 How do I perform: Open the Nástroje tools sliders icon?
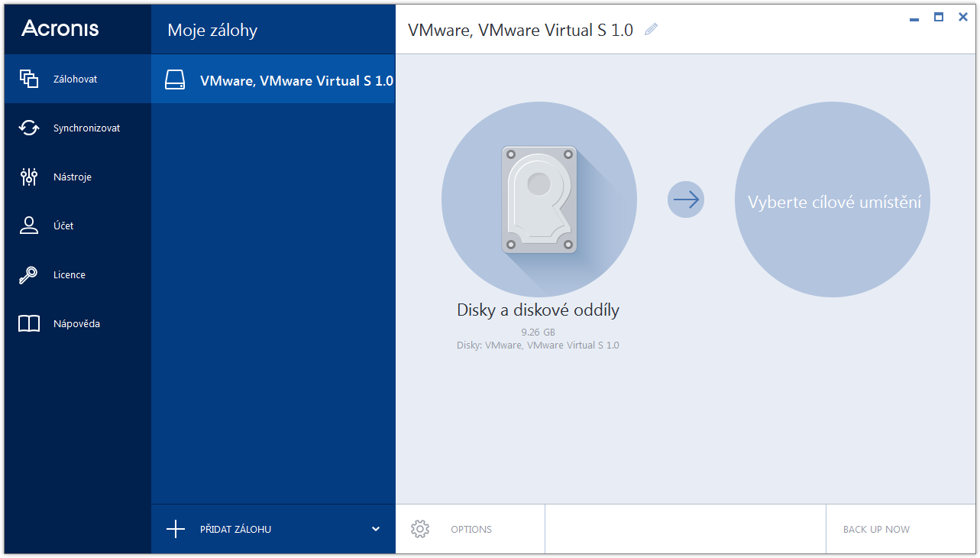pos(29,177)
